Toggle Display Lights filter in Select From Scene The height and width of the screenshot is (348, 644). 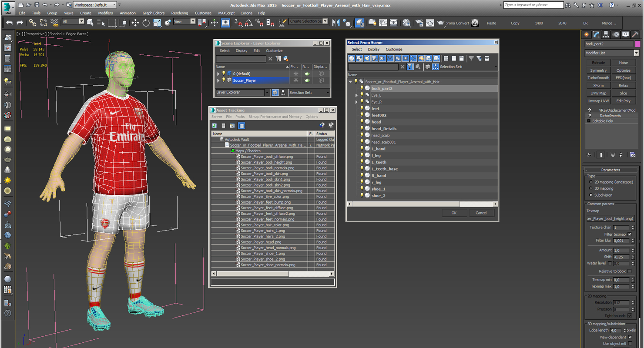(367, 58)
